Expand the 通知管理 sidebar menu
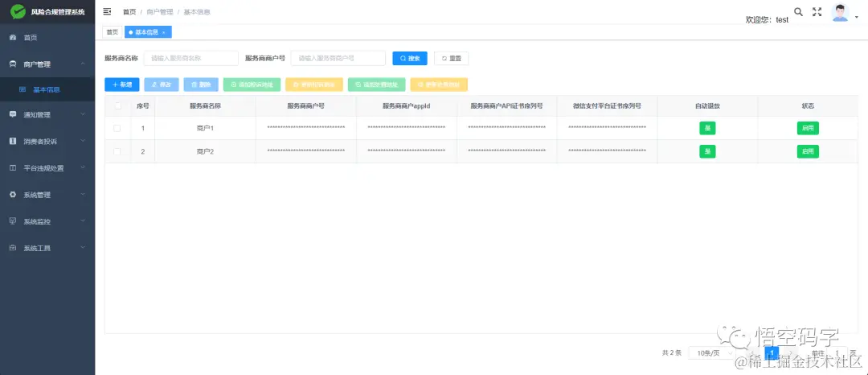The height and width of the screenshot is (375, 868). pos(47,114)
